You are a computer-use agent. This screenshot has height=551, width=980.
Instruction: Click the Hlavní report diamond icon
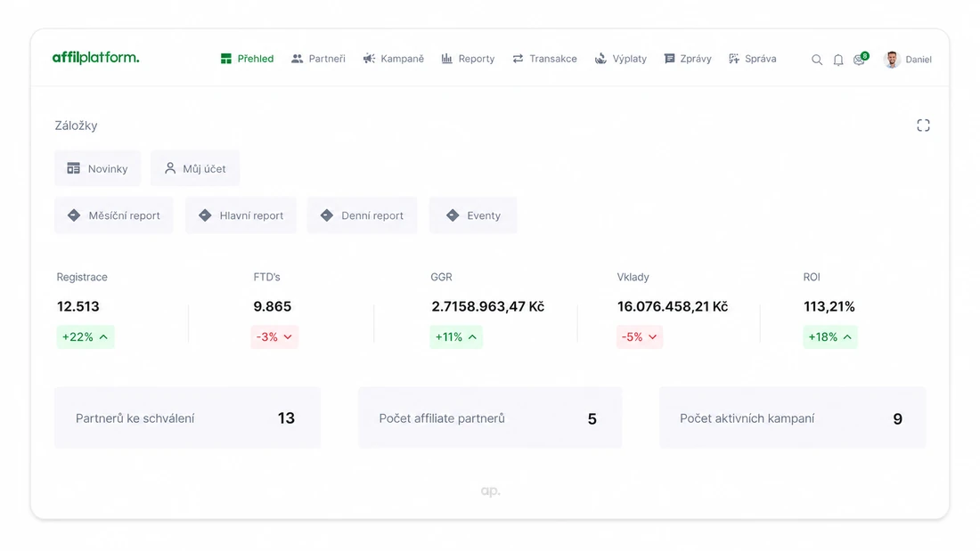205,215
